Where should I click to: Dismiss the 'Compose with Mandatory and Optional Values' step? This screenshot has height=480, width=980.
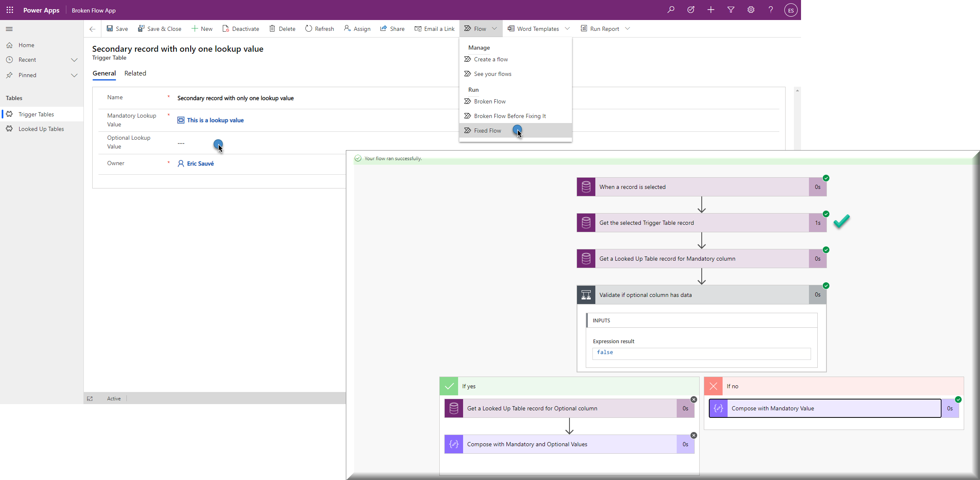[x=694, y=435]
